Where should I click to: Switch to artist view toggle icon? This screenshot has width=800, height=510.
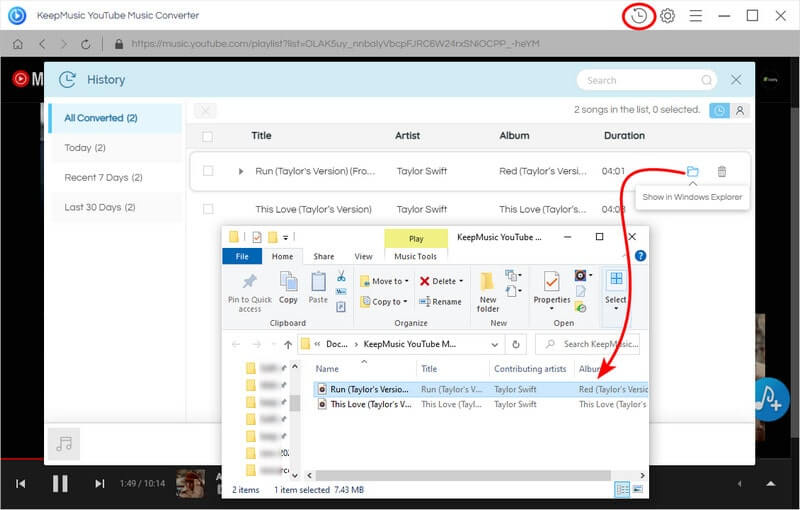click(x=739, y=110)
